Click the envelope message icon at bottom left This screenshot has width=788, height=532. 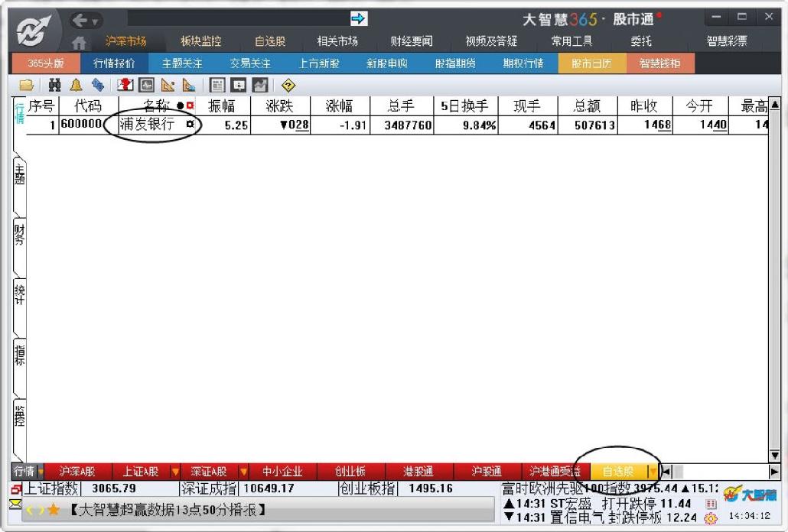(15, 504)
